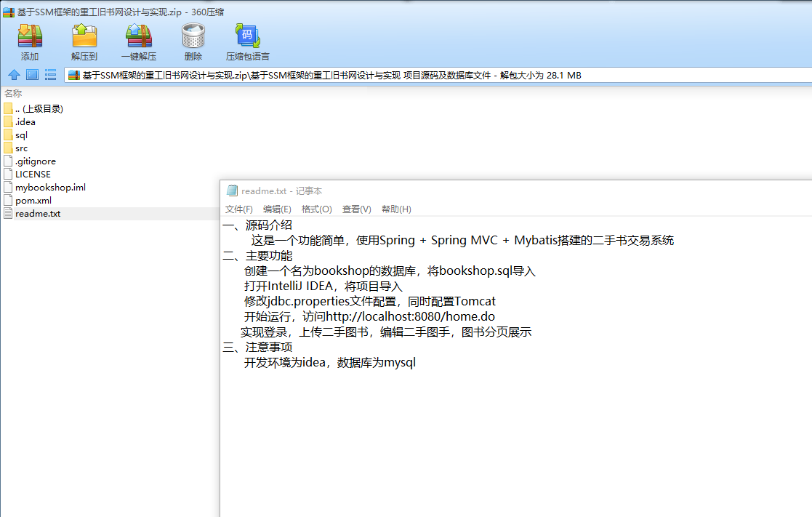
Task: Switch to list view mode
Action: point(50,75)
